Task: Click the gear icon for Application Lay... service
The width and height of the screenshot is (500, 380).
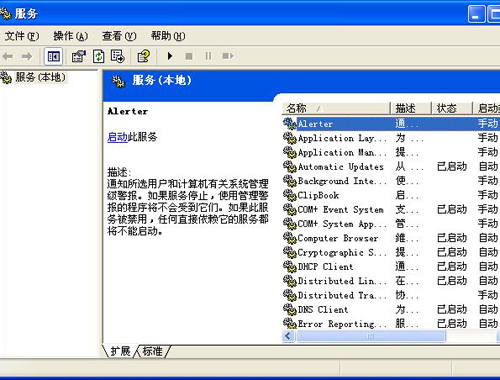Action: click(290, 138)
